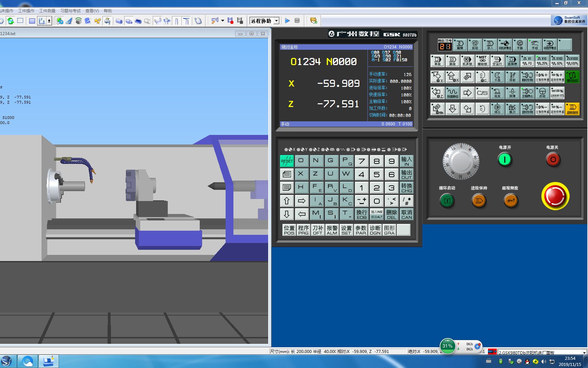The height and width of the screenshot is (368, 588).
Task: Click the RESET key on keypad
Action: click(287, 161)
